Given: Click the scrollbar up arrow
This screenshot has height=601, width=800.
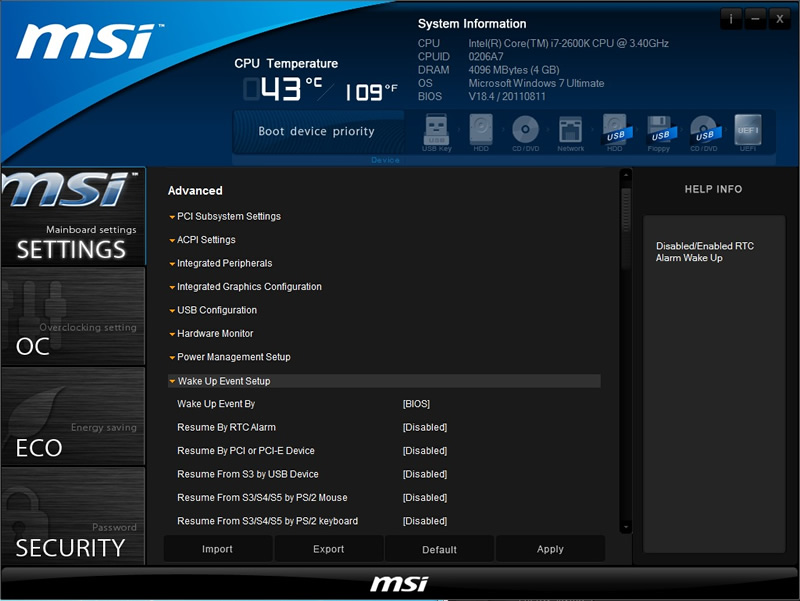Looking at the screenshot, I should [x=626, y=176].
